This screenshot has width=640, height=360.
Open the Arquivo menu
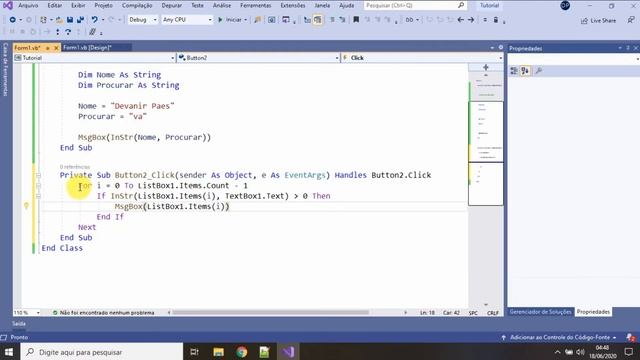click(28, 5)
